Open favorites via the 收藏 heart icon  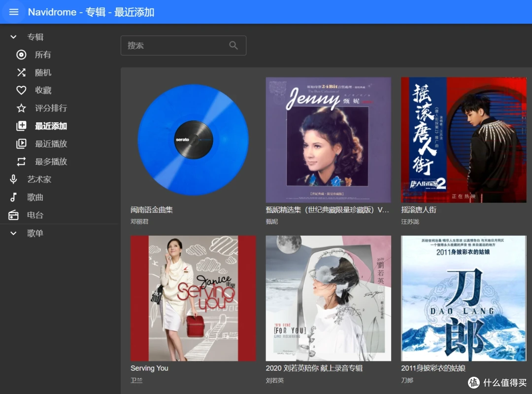coord(21,90)
